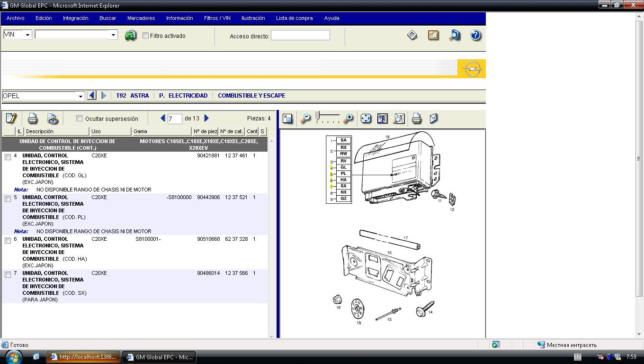Click the Gama column header
The width and height of the screenshot is (644, 364).
point(161,131)
